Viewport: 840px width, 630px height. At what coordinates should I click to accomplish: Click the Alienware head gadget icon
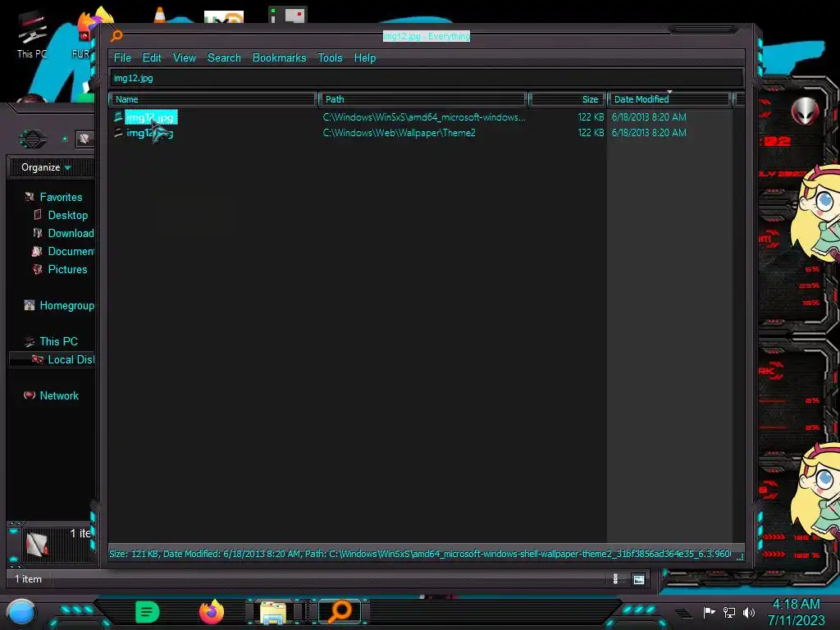tap(805, 112)
